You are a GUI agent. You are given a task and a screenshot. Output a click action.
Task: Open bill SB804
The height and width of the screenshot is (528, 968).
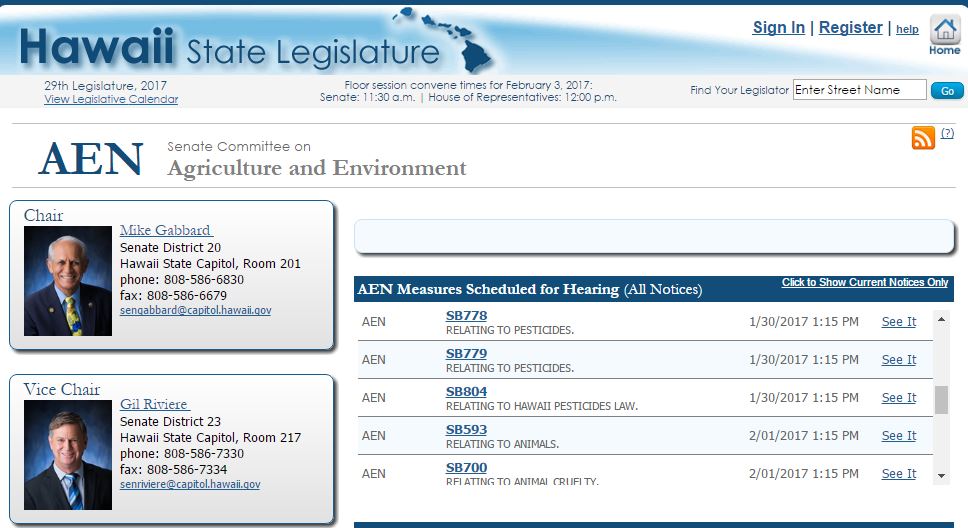[466, 392]
